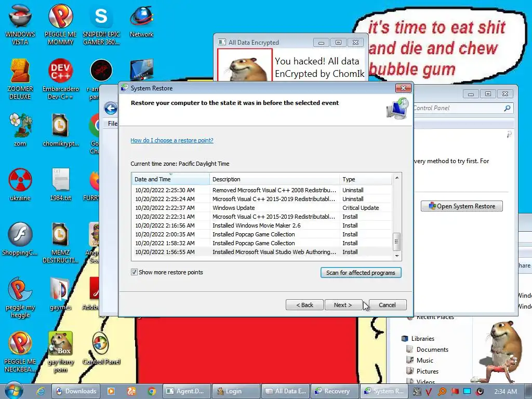The height and width of the screenshot is (399, 532).
Task: Open the MEMZ DESTRUCTI desktop icon
Action: [x=60, y=242]
